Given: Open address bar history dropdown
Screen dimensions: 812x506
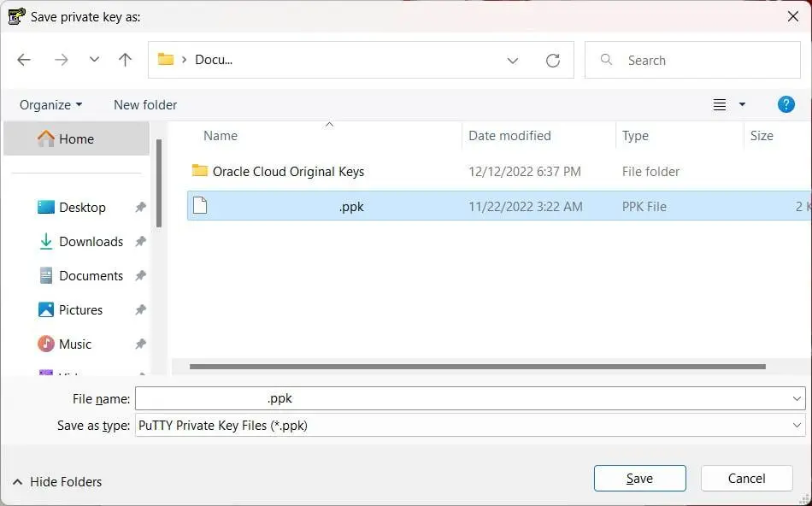Looking at the screenshot, I should (512, 61).
